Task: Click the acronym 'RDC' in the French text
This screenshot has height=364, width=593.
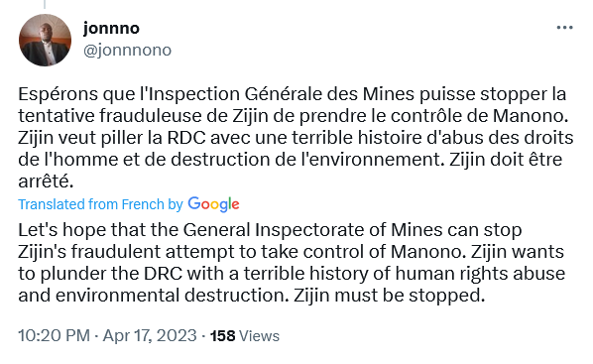Action: (186, 138)
